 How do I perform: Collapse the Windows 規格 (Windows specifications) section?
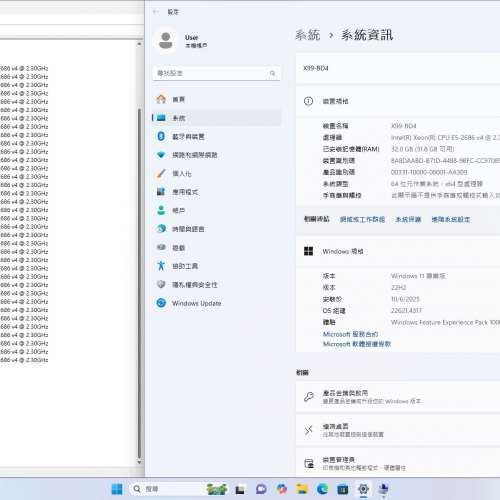(x=398, y=251)
